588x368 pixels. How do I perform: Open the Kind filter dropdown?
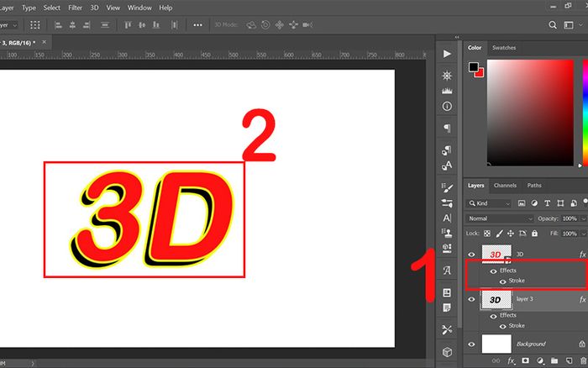[489, 203]
